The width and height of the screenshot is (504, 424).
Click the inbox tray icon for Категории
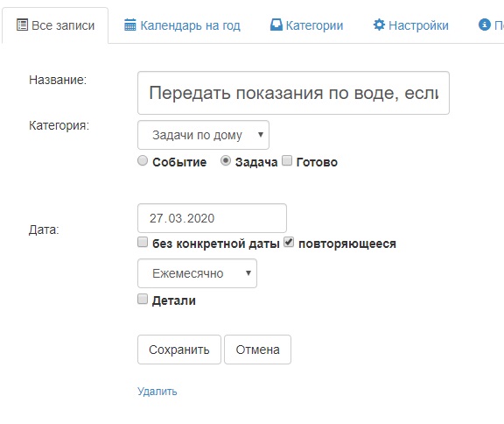[276, 25]
